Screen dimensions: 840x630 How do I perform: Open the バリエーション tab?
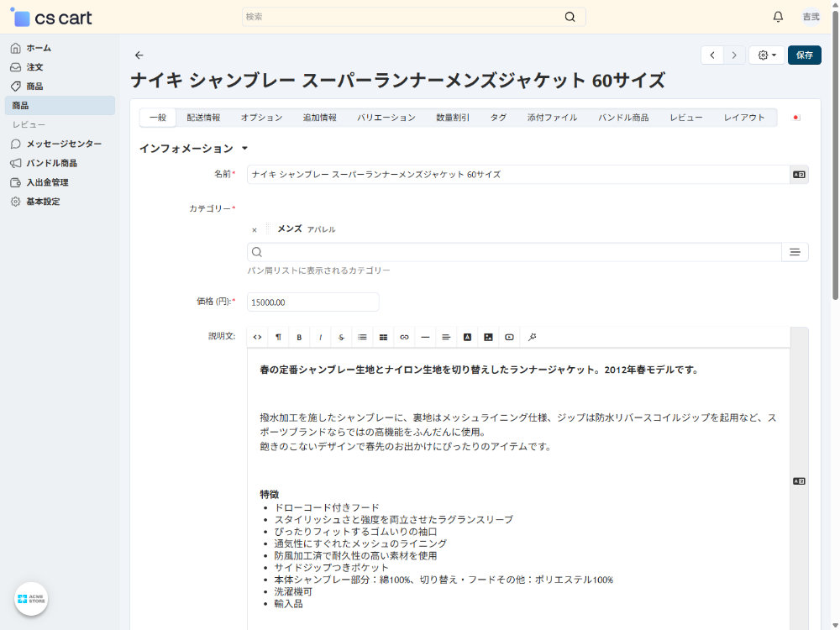pyautogui.click(x=386, y=118)
